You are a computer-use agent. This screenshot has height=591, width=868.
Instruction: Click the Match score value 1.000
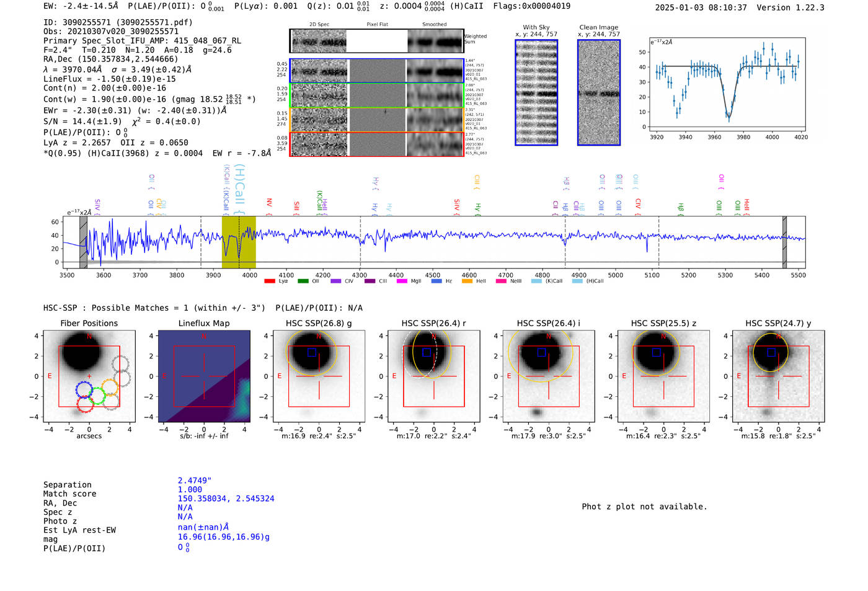[x=190, y=489]
